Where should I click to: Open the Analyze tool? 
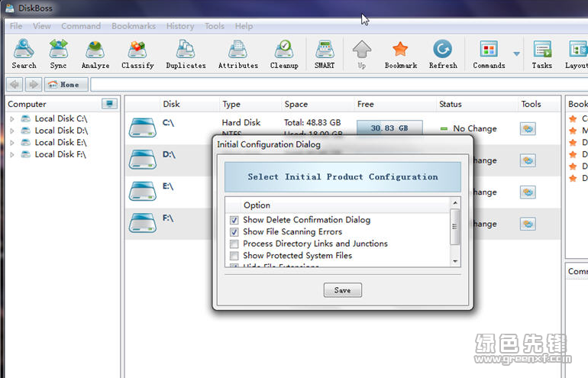[x=95, y=54]
